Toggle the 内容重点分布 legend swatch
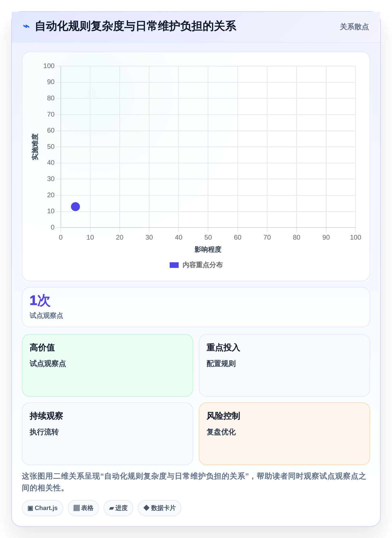This screenshot has width=392, height=538. (x=174, y=265)
